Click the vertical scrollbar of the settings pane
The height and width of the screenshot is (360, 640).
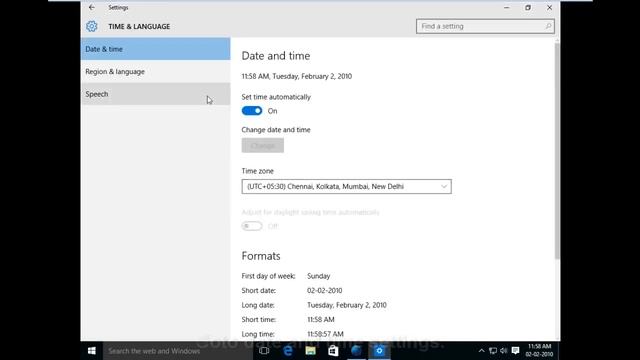(x=557, y=151)
